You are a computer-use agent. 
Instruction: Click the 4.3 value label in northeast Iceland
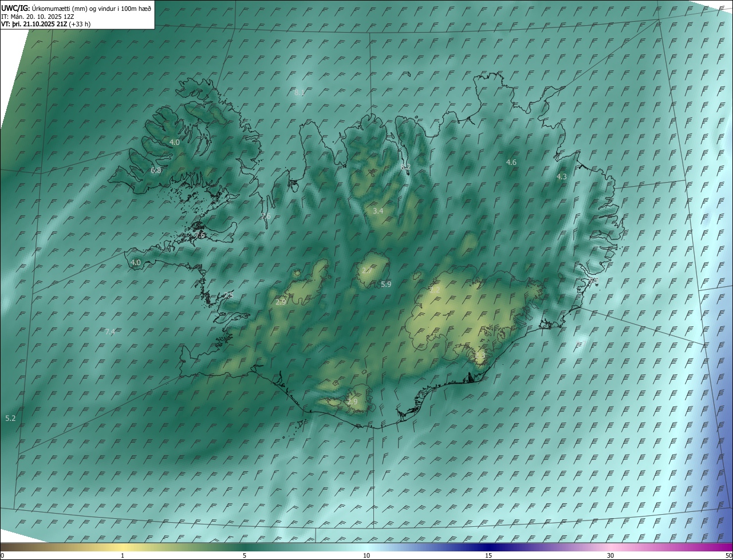point(562,177)
